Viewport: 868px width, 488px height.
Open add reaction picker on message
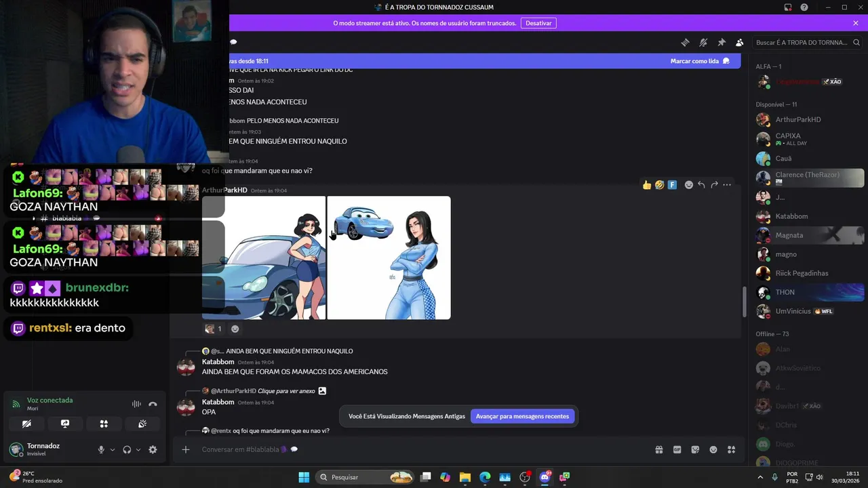coord(689,184)
